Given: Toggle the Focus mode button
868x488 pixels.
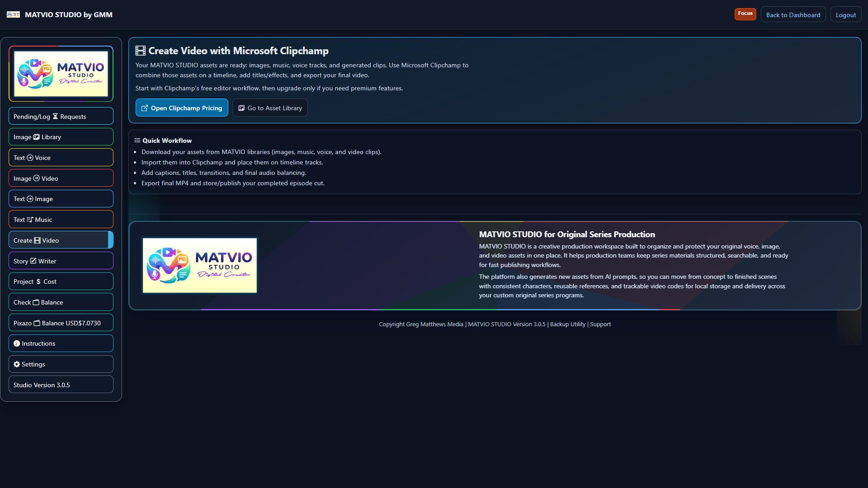Looking at the screenshot, I should [745, 14].
